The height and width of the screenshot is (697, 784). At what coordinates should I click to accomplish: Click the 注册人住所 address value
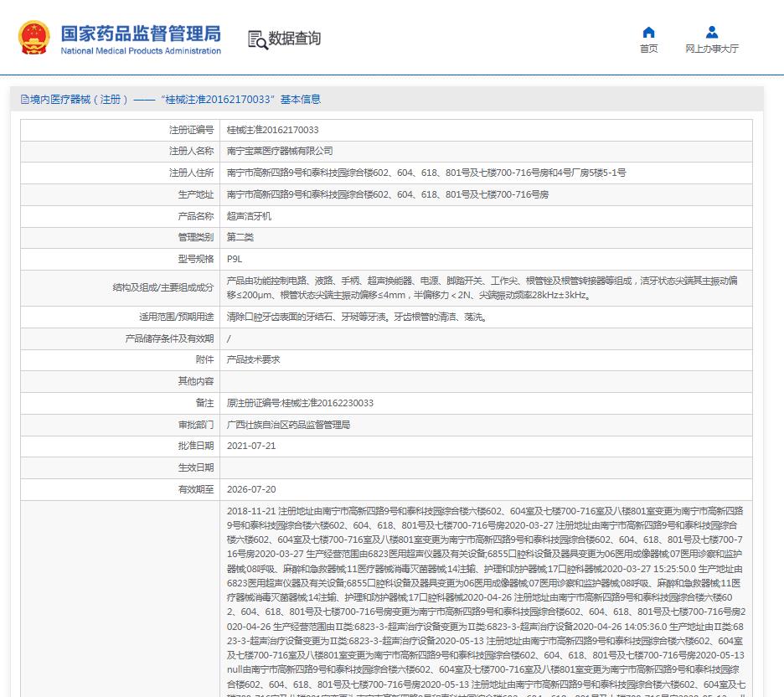(426, 173)
